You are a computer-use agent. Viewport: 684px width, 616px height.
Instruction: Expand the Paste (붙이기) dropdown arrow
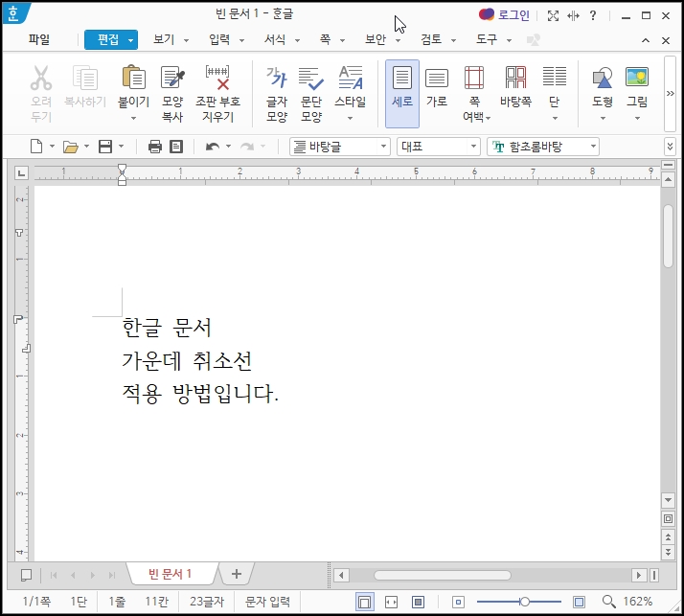pos(134,118)
